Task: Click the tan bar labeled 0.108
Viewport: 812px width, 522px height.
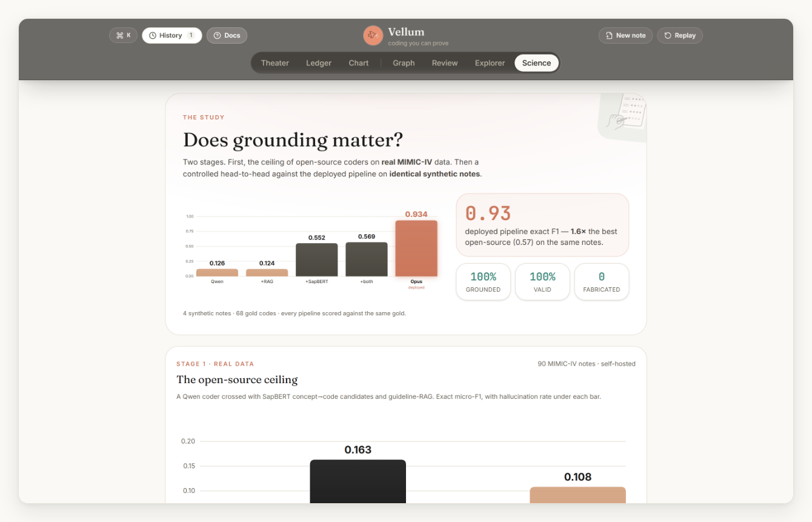Action: (x=577, y=495)
